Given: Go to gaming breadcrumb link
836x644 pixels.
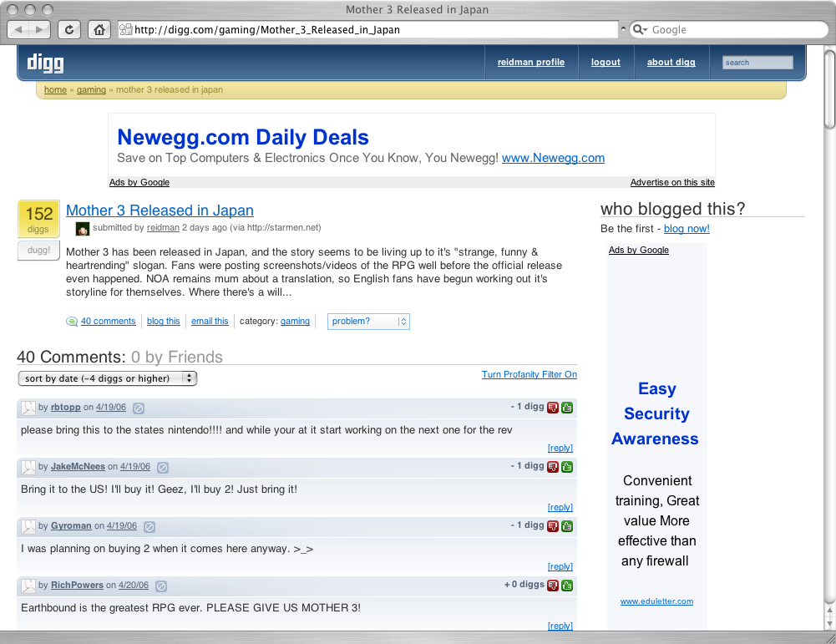Looking at the screenshot, I should click(91, 89).
